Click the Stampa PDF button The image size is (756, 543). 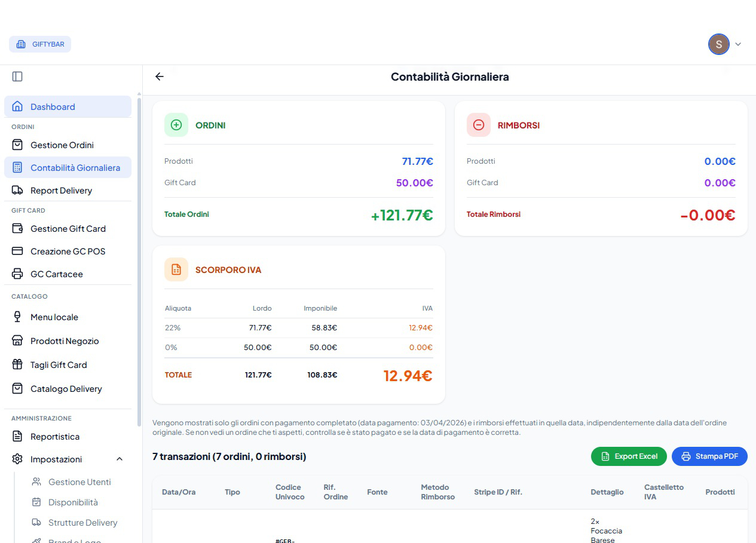pyautogui.click(x=709, y=456)
